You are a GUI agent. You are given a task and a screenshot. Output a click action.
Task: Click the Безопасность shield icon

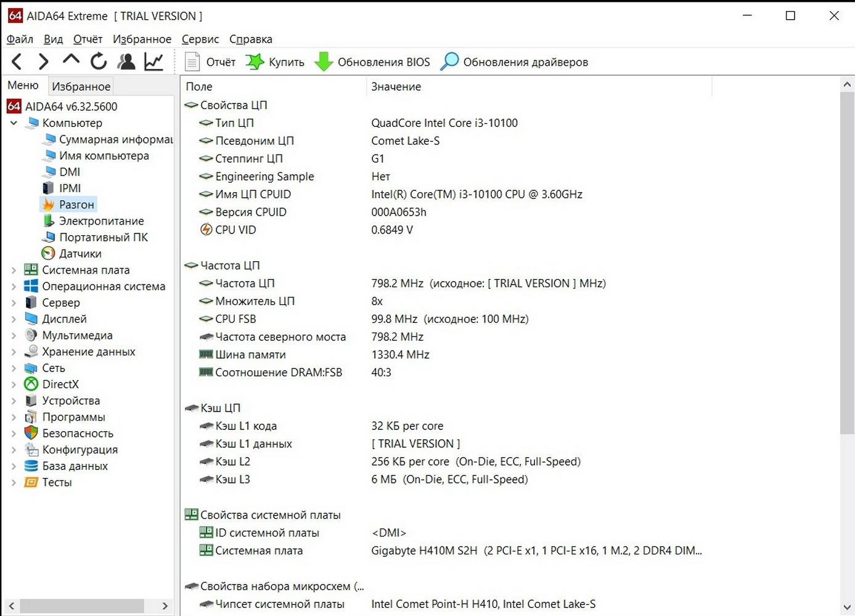31,433
